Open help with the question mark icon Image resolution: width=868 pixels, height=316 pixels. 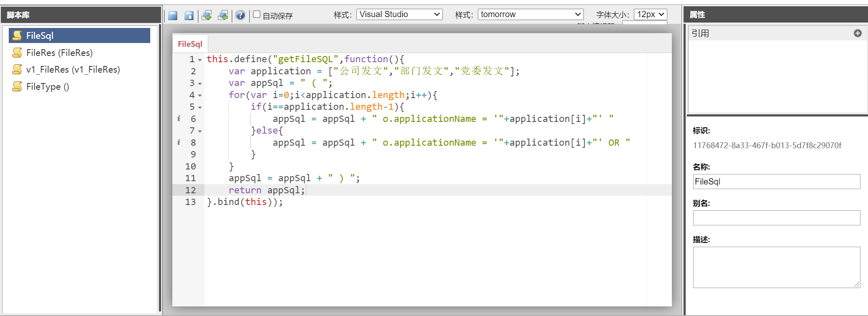click(x=240, y=15)
